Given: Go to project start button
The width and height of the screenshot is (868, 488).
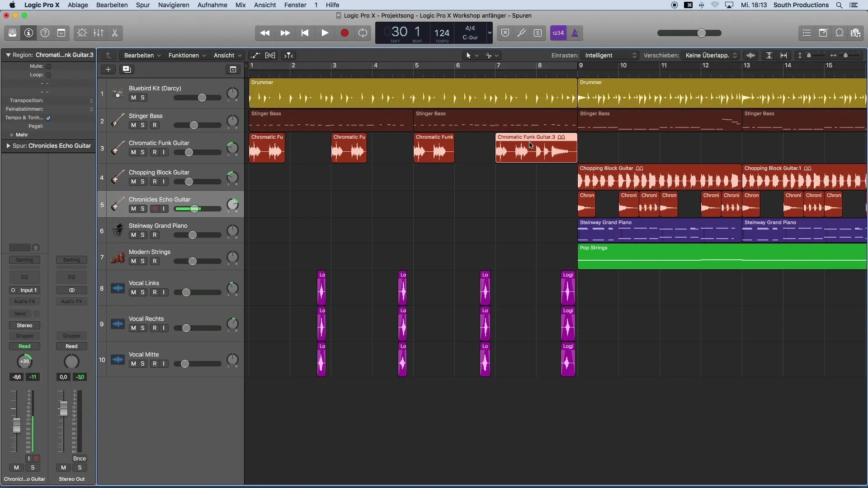Looking at the screenshot, I should [305, 33].
